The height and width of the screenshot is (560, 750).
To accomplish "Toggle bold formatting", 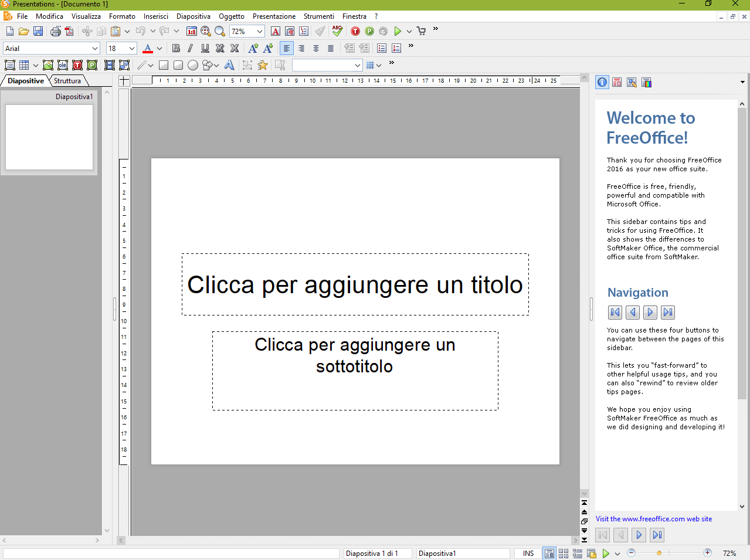I will [x=176, y=48].
